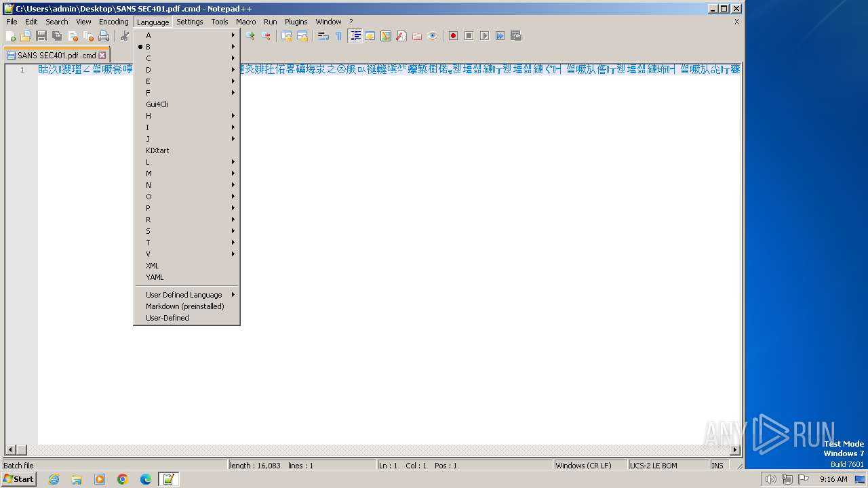Choose Gui4Cli from the Language menu
Screen dimensions: 868x488
coord(187,104)
